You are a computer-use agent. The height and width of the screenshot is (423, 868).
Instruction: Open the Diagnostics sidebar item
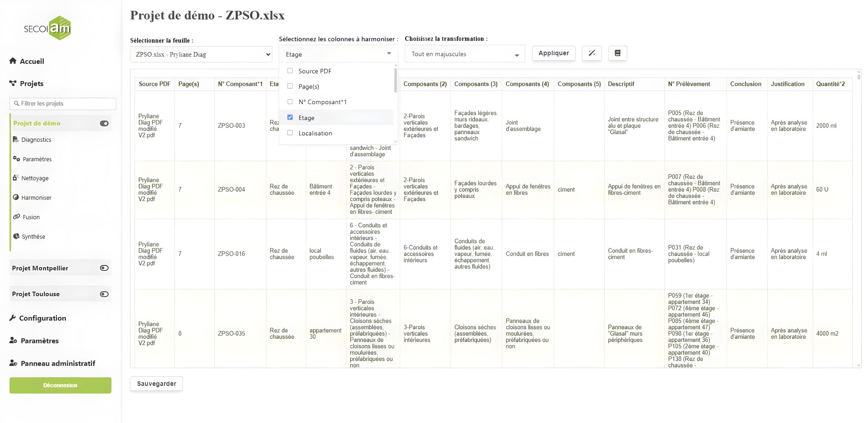(36, 140)
